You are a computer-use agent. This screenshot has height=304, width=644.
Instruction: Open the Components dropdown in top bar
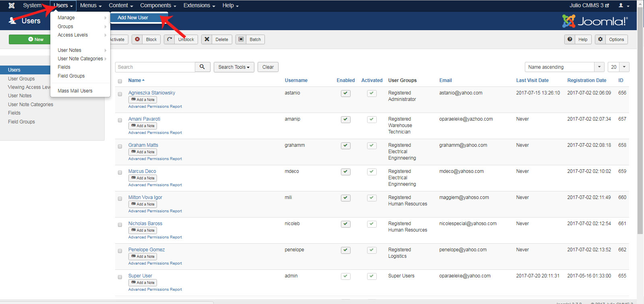158,6
